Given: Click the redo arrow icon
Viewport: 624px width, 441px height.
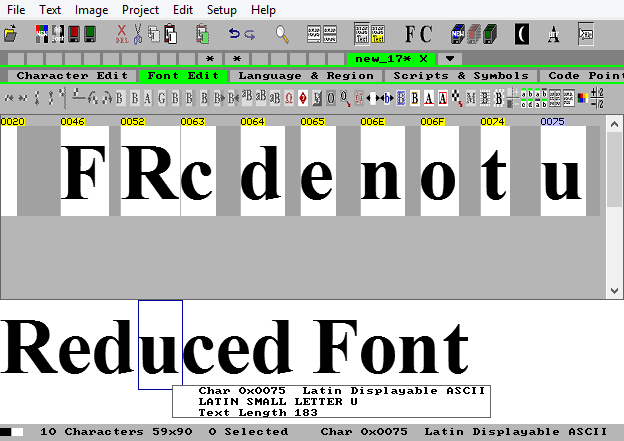Looking at the screenshot, I should tap(250, 35).
